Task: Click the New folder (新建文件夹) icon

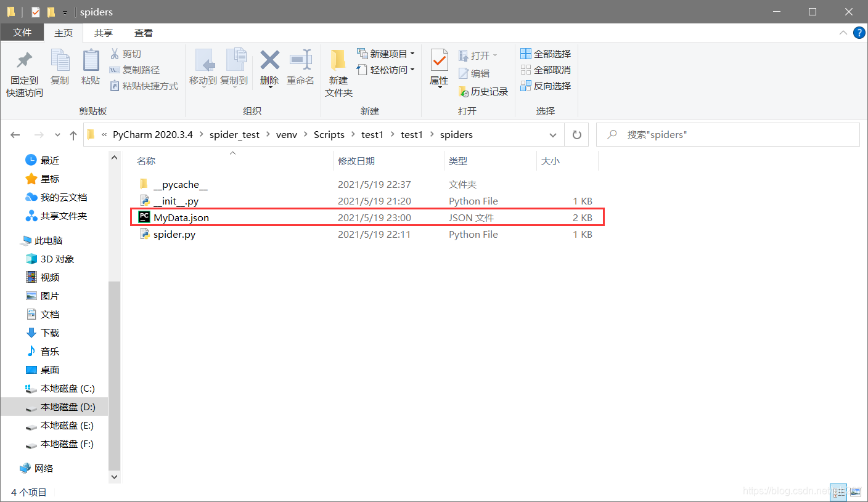Action: (x=338, y=60)
